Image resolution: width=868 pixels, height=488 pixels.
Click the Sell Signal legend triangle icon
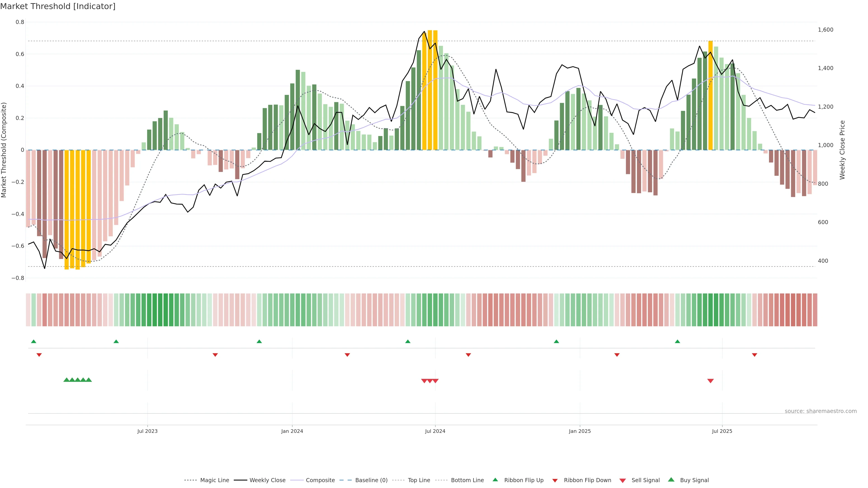tap(622, 480)
